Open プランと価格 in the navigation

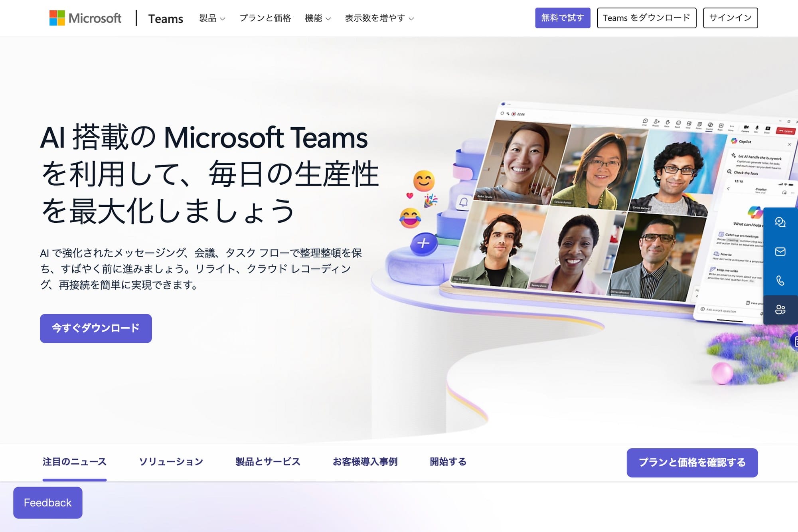click(265, 18)
